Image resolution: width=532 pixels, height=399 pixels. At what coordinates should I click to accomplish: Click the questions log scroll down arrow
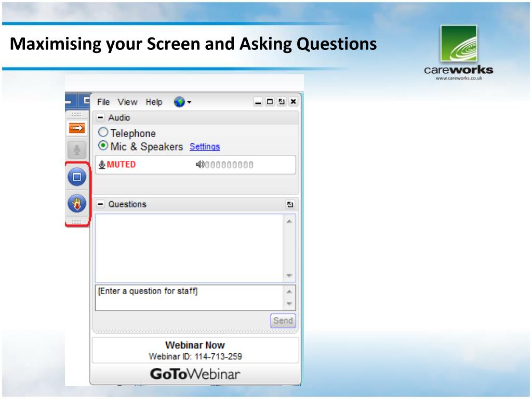289,275
